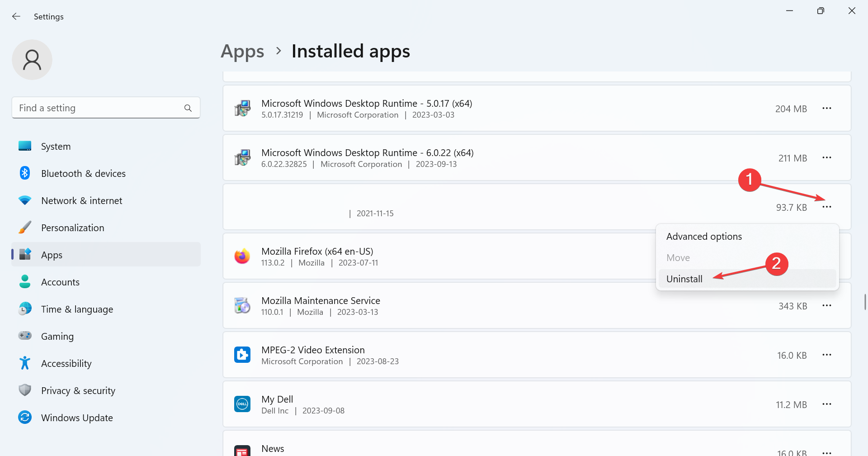Click the Windows Update sync icon
This screenshot has height=456, width=868.
25,417
